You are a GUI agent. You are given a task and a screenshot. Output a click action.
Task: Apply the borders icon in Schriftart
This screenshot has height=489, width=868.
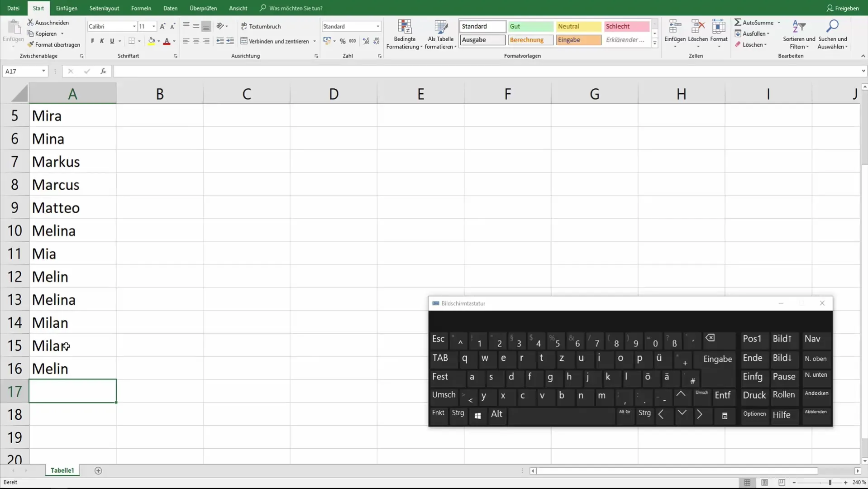[132, 41]
